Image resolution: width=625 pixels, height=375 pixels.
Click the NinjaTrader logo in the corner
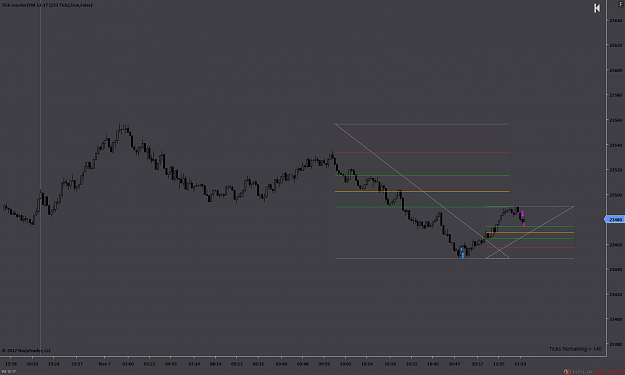pos(594,371)
